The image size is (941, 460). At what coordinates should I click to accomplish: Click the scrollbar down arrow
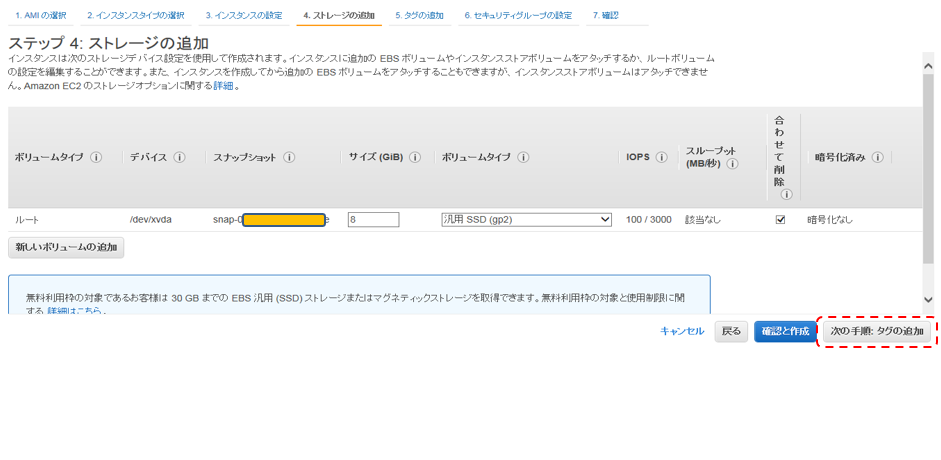tap(928, 299)
